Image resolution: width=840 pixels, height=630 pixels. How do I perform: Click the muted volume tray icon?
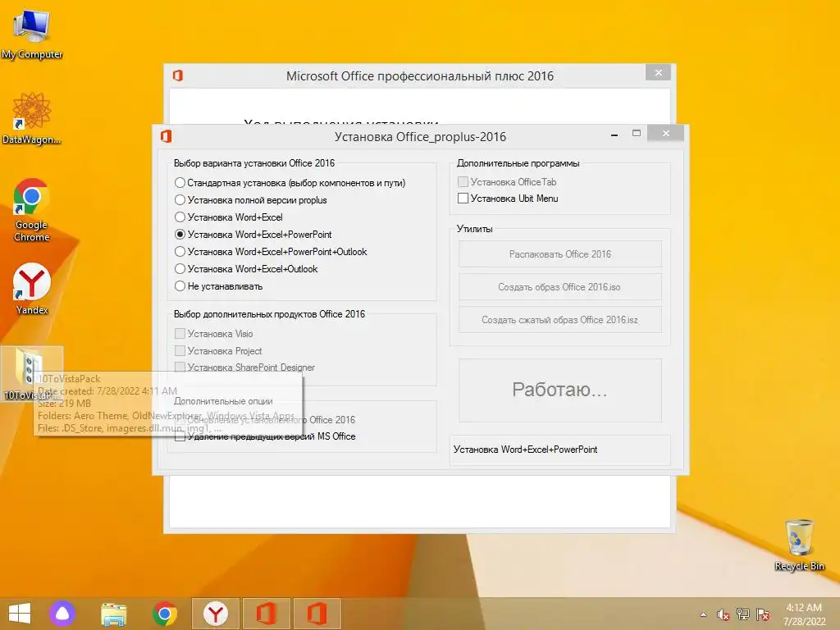724,614
